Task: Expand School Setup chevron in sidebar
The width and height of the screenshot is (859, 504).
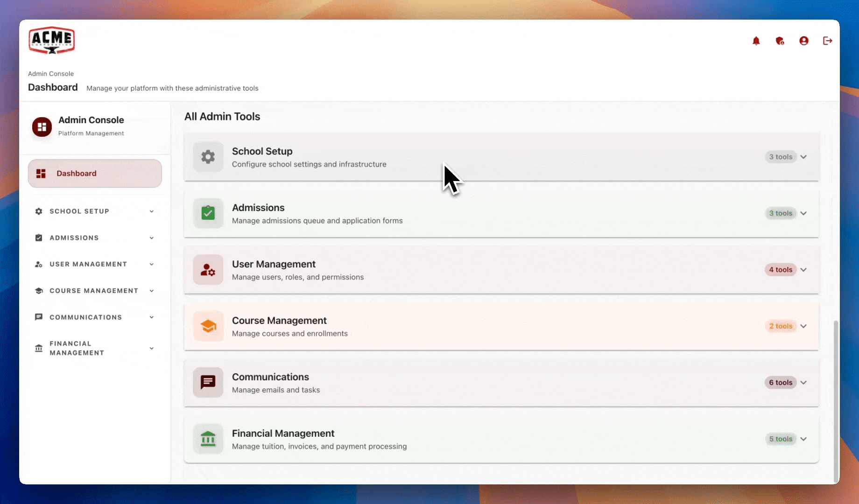Action: [x=152, y=211]
